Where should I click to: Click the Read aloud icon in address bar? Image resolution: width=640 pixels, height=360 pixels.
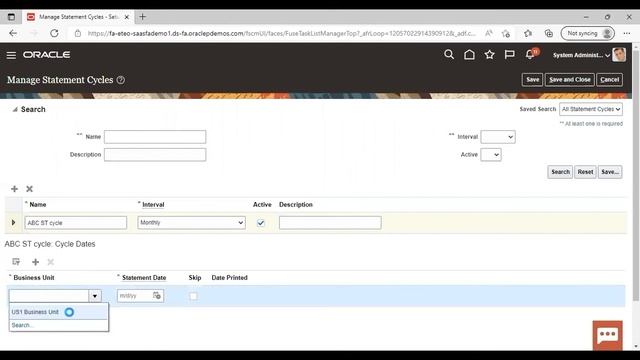coord(488,33)
